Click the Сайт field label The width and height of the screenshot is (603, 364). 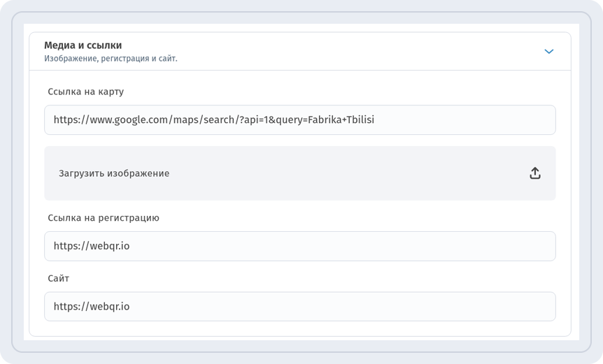click(59, 278)
